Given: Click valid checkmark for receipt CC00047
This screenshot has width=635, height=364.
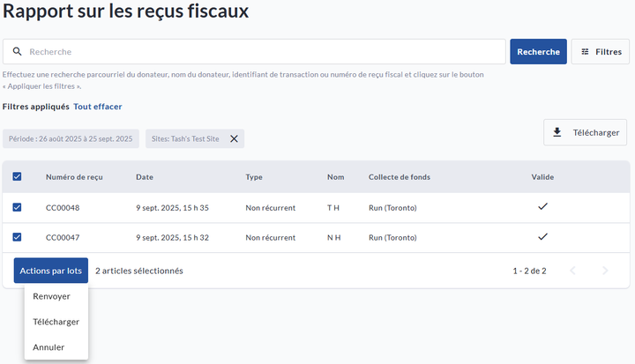Looking at the screenshot, I should tap(542, 237).
